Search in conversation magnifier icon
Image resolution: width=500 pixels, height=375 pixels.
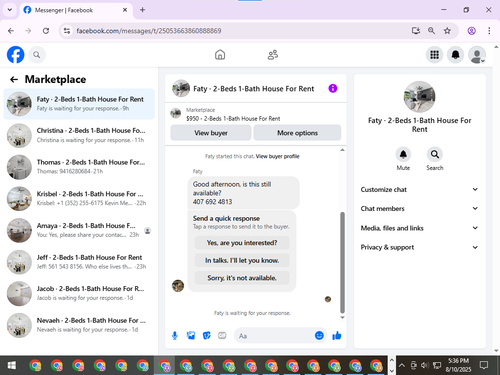(x=435, y=154)
